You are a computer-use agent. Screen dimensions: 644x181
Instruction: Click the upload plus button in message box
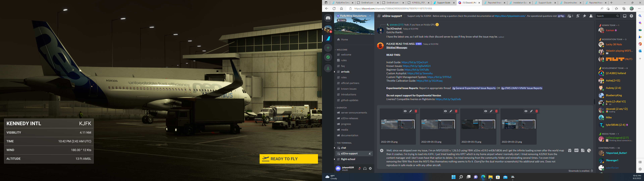click(382, 150)
